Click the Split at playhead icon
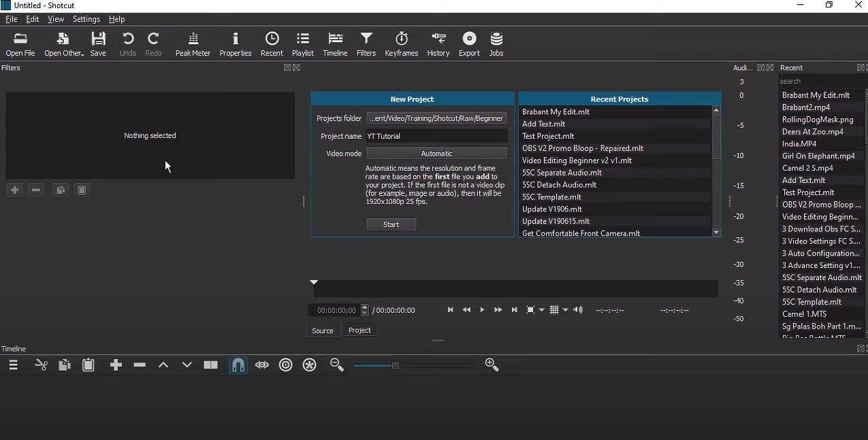The image size is (868, 440). pos(211,365)
